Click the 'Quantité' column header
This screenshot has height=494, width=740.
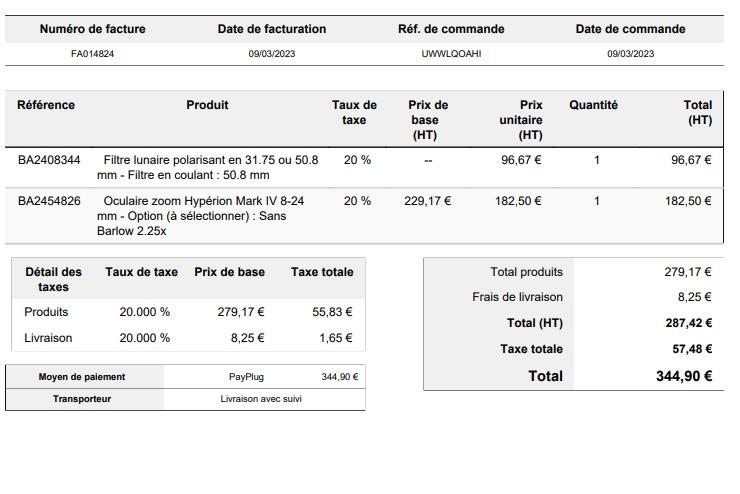(x=593, y=105)
